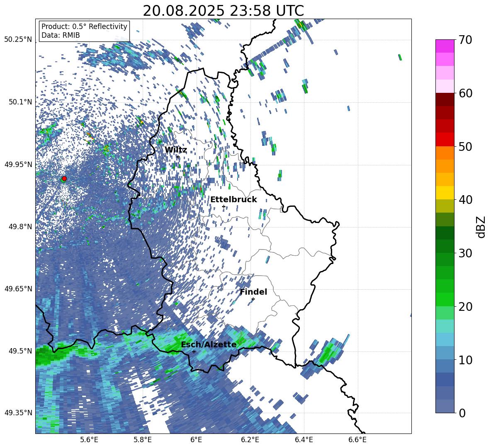Click the 50.25°N latitude label

[x=18, y=40]
